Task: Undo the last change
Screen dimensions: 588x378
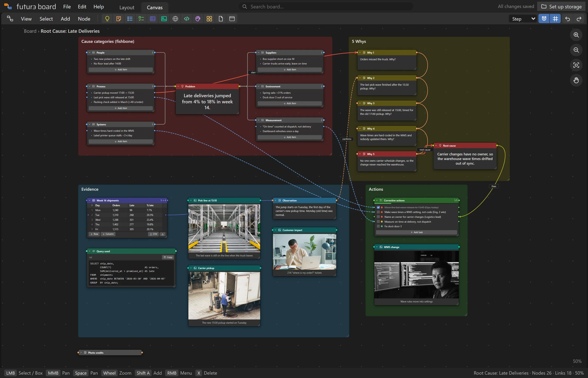Action: pos(567,19)
